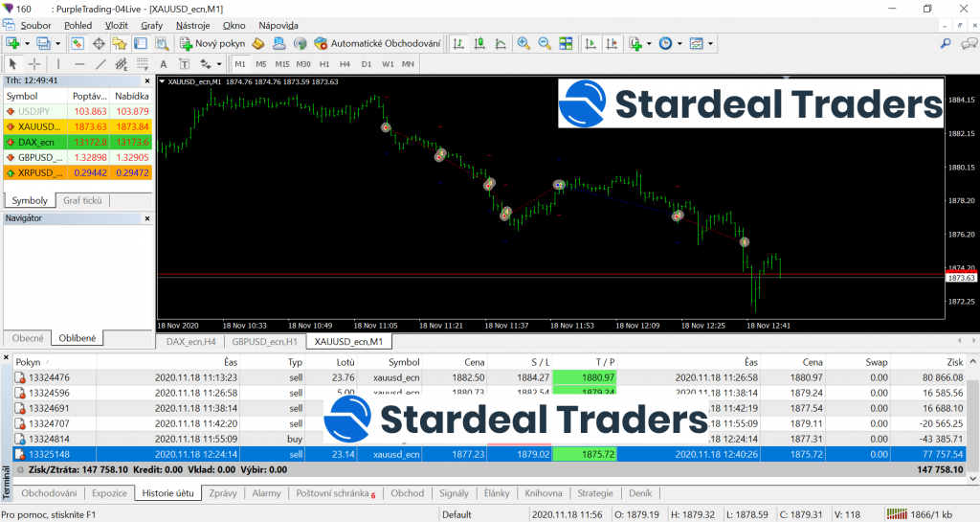This screenshot has width=980, height=522.
Task: Open the templates dropdown arrow
Action: pyautogui.click(x=710, y=44)
